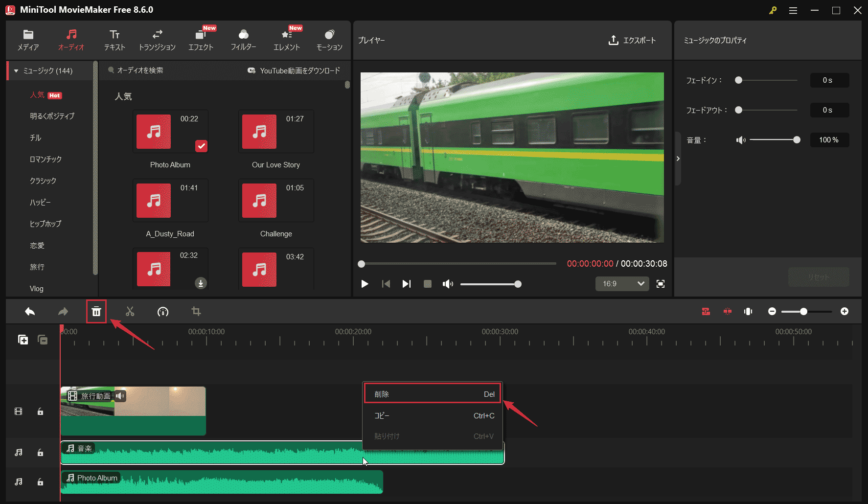This screenshot has height=504, width=868.
Task: Expand the properties panel side arrow
Action: [x=678, y=158]
